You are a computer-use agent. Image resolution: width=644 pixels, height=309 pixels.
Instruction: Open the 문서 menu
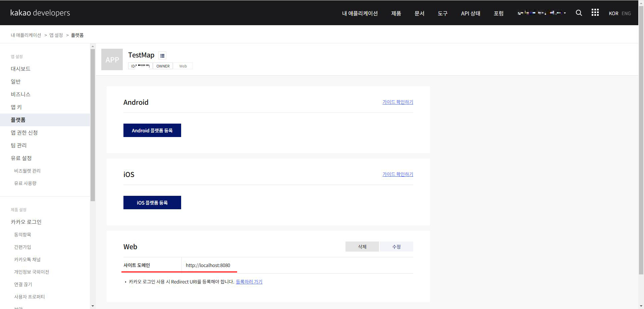click(419, 13)
